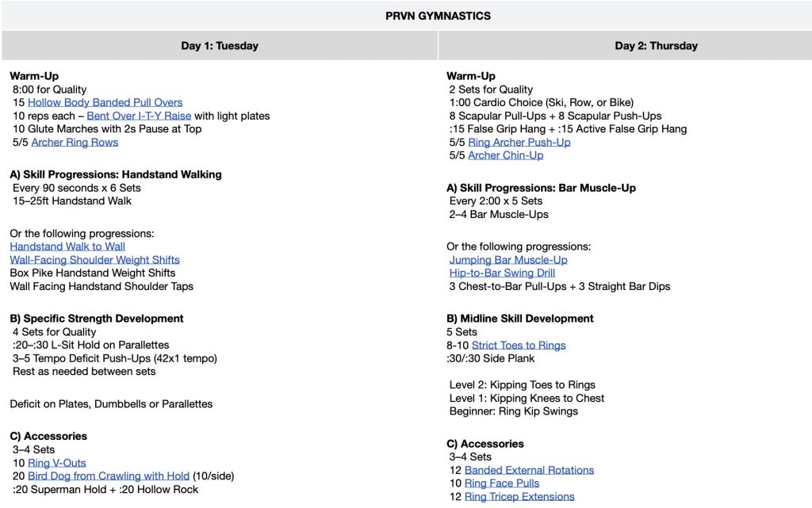The height and width of the screenshot is (508, 812).
Task: Click the Bent Over I-T-Y Raise link
Action: point(139,116)
